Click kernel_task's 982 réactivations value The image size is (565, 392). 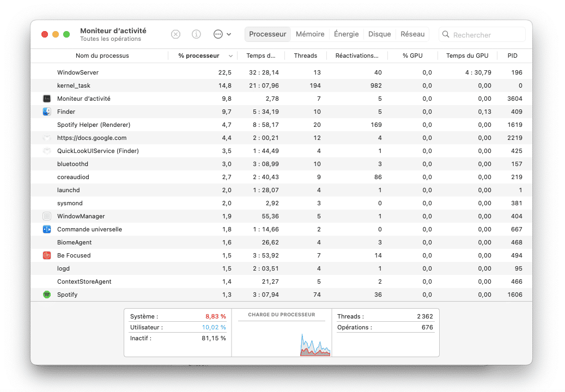[x=376, y=85]
